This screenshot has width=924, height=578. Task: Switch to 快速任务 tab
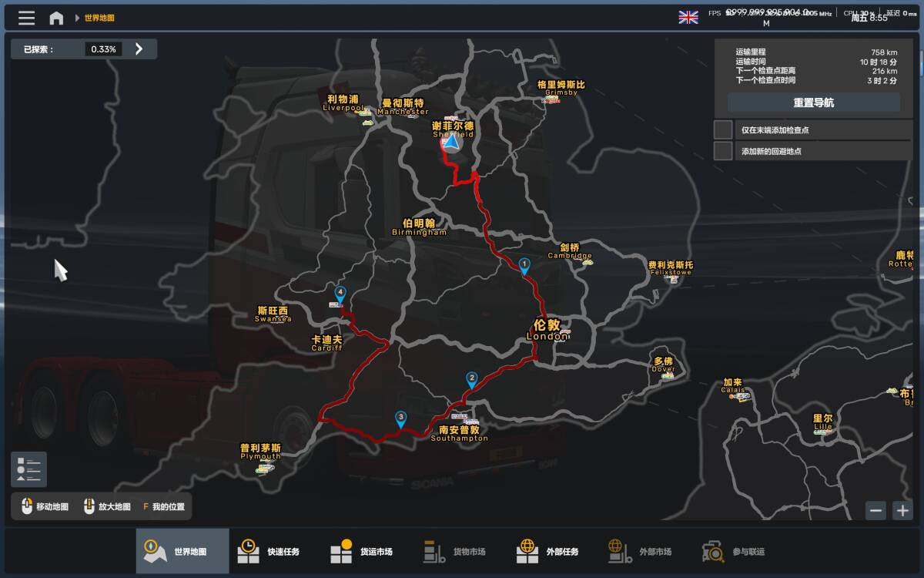coord(267,552)
